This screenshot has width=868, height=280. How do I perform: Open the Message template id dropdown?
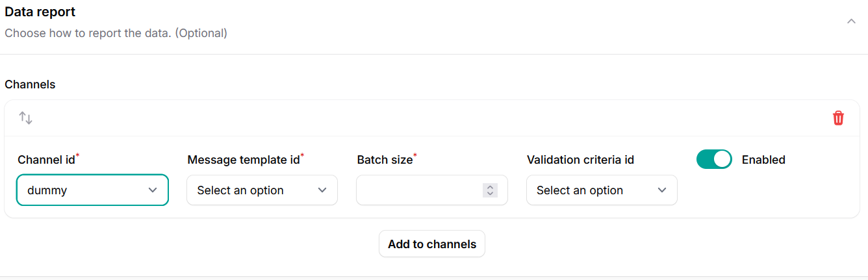tap(262, 190)
